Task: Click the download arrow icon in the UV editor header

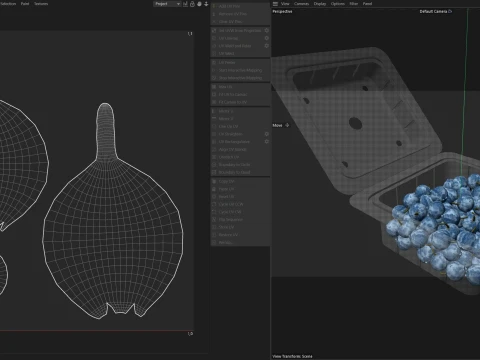Action: [206, 4]
